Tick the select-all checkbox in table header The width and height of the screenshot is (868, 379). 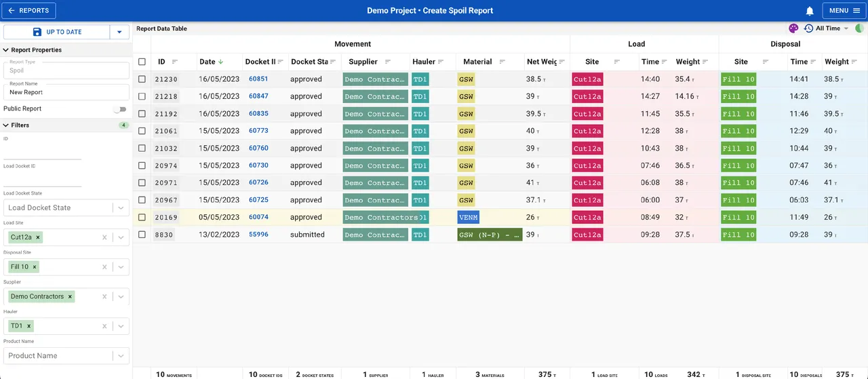pyautogui.click(x=142, y=62)
